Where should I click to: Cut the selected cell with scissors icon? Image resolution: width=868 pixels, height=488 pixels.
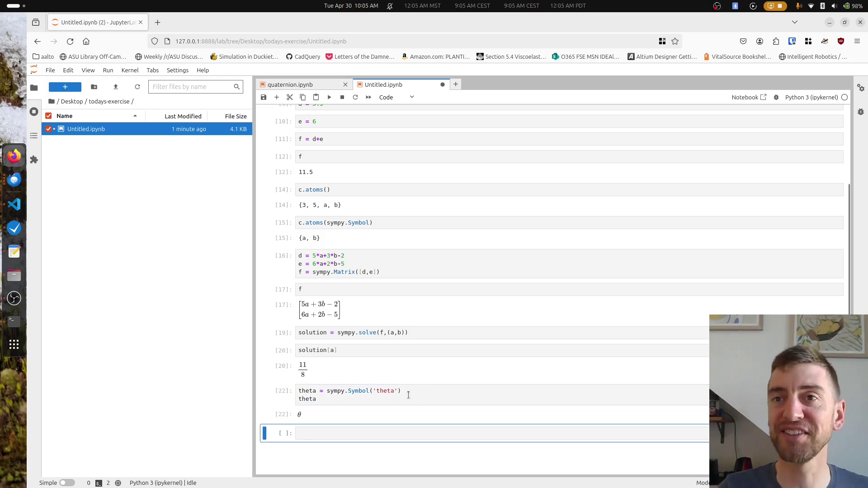(290, 97)
